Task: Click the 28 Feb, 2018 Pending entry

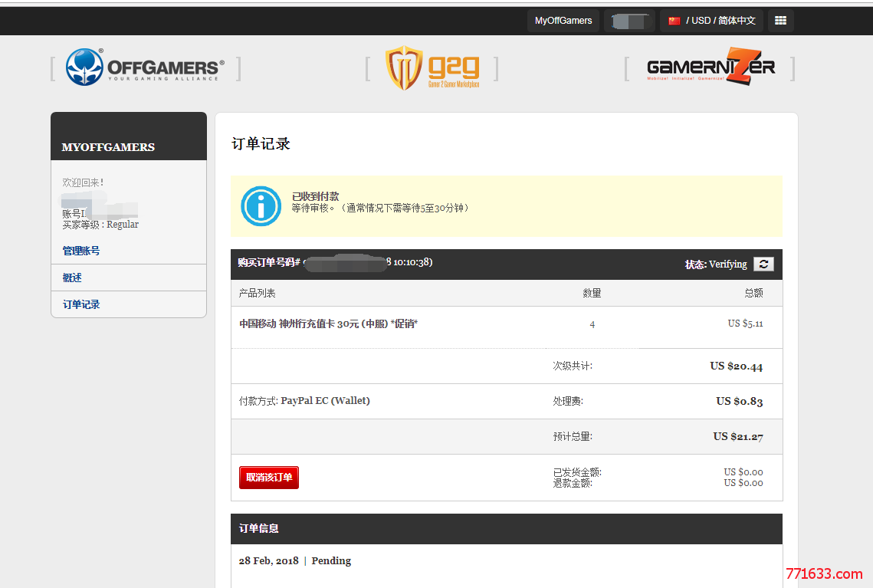Action: (x=295, y=560)
